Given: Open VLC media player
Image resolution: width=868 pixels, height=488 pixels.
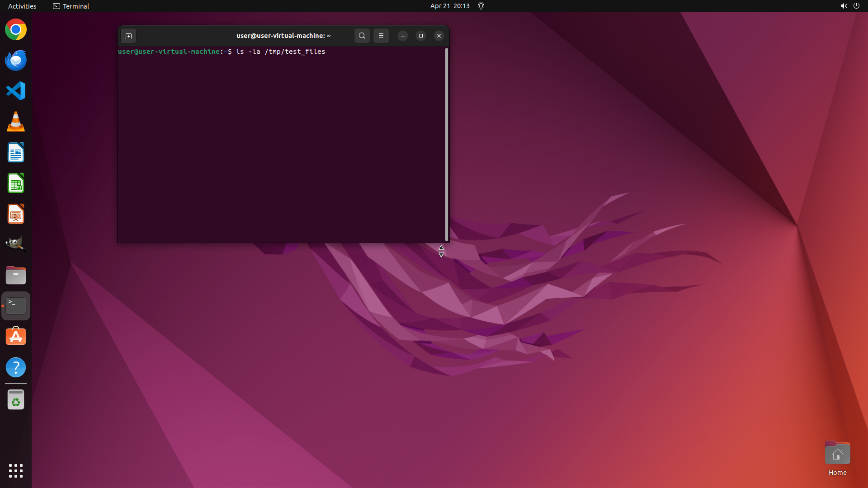Looking at the screenshot, I should (x=16, y=122).
